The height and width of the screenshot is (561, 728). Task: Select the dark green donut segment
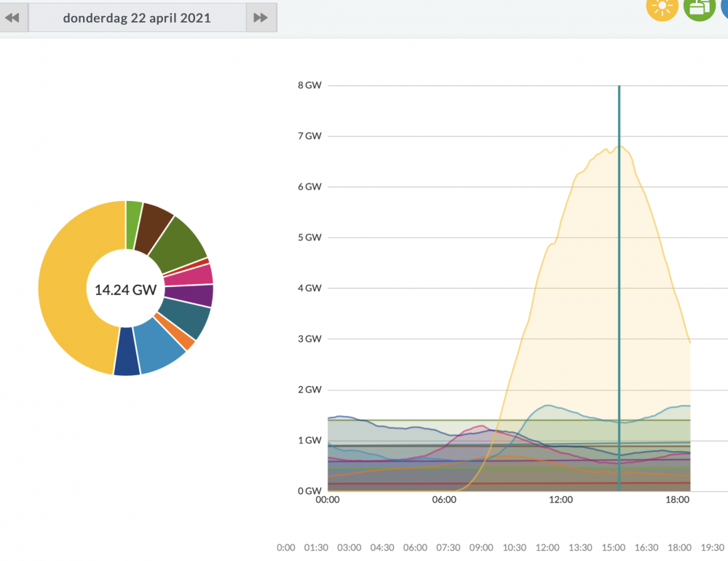coord(180,246)
